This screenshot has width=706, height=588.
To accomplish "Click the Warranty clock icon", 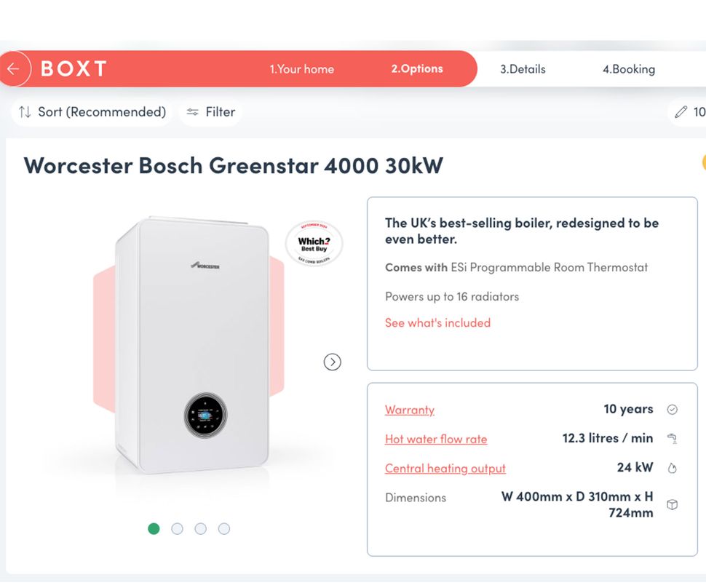I will tap(672, 409).
